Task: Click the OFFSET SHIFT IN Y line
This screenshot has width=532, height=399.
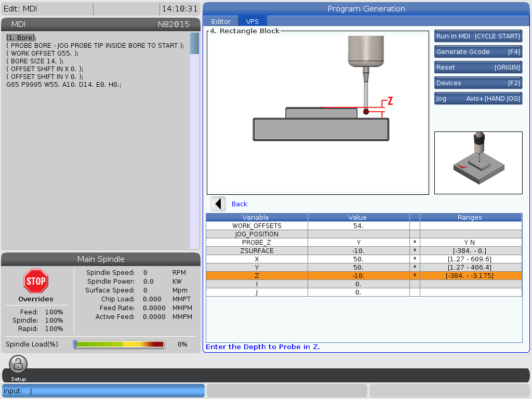Action: (45, 77)
